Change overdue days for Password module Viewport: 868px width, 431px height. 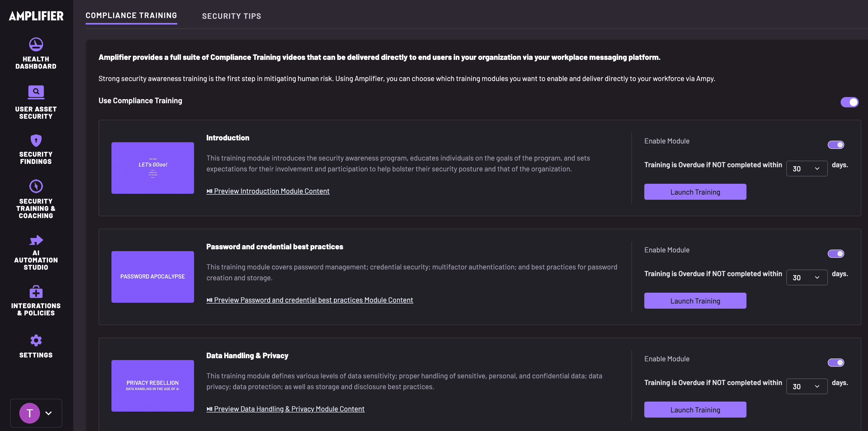807,277
